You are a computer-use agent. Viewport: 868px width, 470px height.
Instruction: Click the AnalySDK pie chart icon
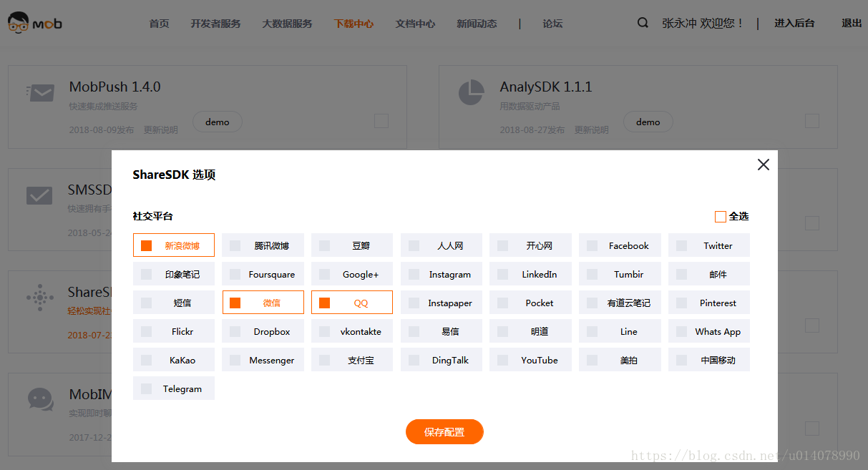(x=471, y=92)
